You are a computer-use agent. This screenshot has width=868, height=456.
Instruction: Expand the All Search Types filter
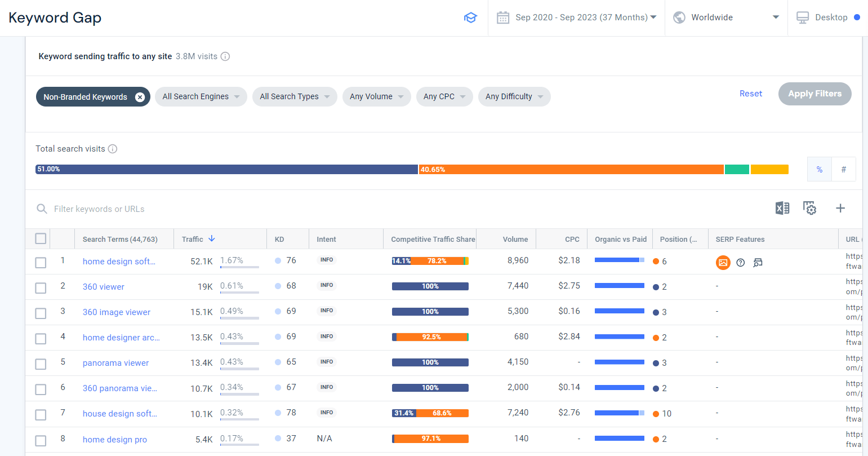(x=295, y=96)
